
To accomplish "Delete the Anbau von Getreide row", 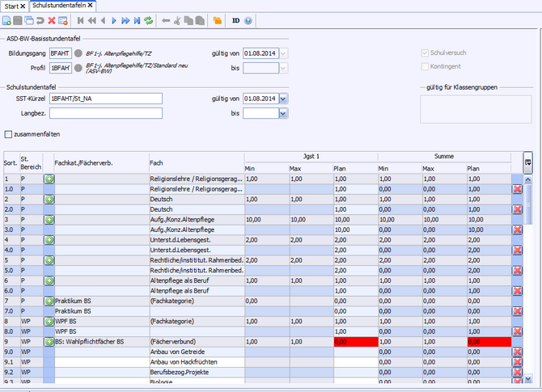I will tap(517, 352).
